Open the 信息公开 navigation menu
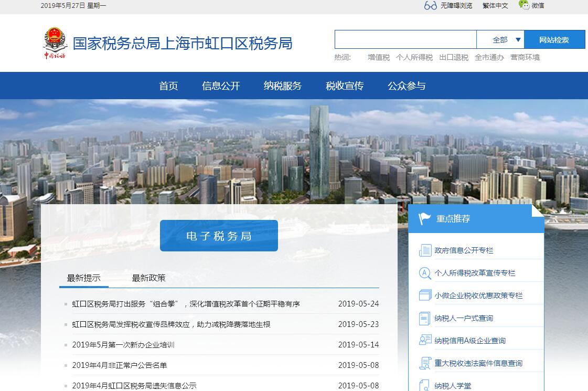 (x=221, y=86)
